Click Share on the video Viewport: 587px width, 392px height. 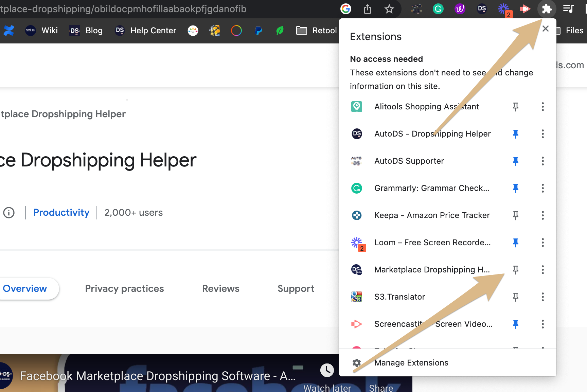(381, 388)
